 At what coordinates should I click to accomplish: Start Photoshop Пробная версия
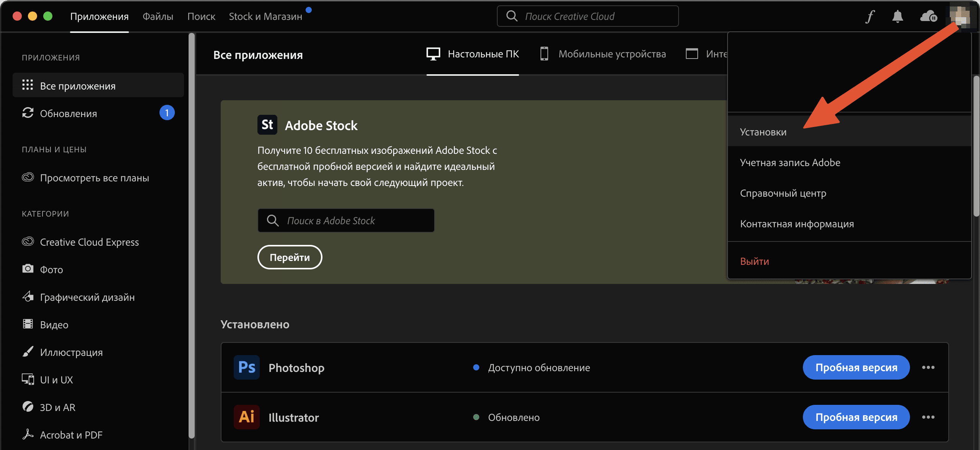pos(856,367)
